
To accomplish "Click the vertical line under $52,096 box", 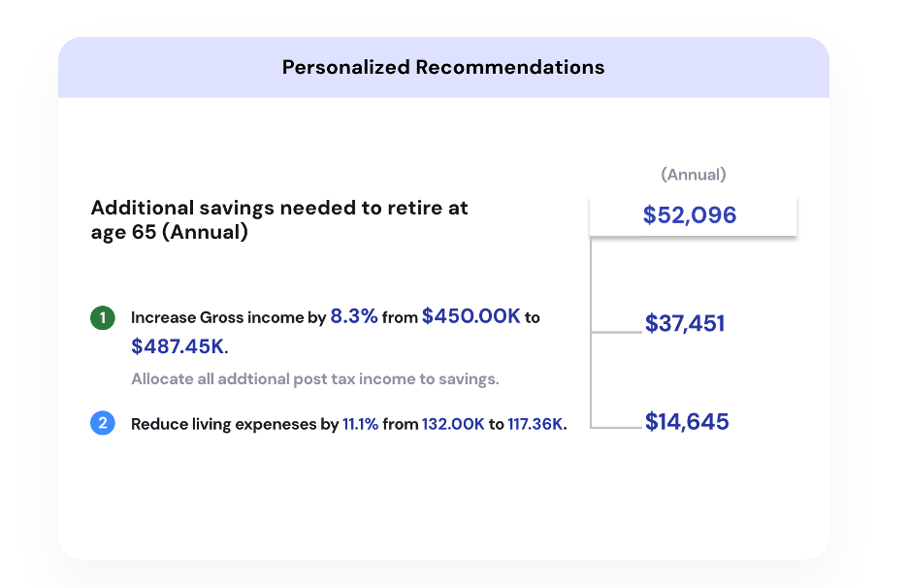I will (591, 281).
